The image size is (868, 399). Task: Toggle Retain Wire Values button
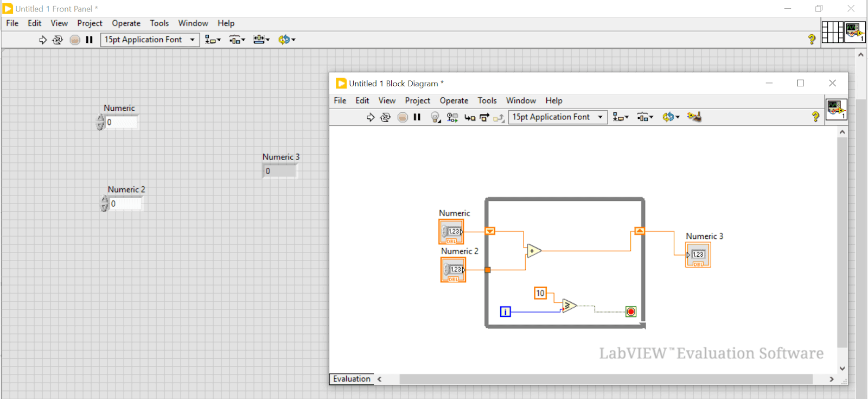point(452,117)
